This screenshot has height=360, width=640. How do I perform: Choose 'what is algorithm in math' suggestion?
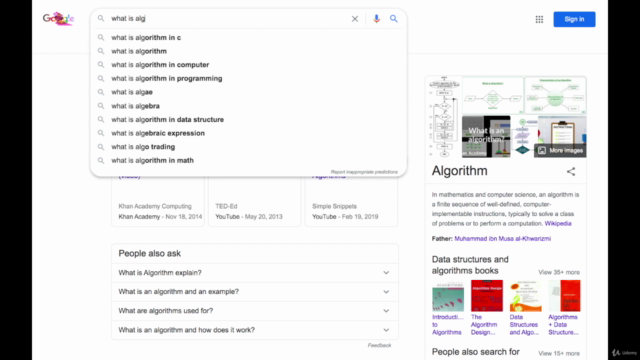point(249,160)
